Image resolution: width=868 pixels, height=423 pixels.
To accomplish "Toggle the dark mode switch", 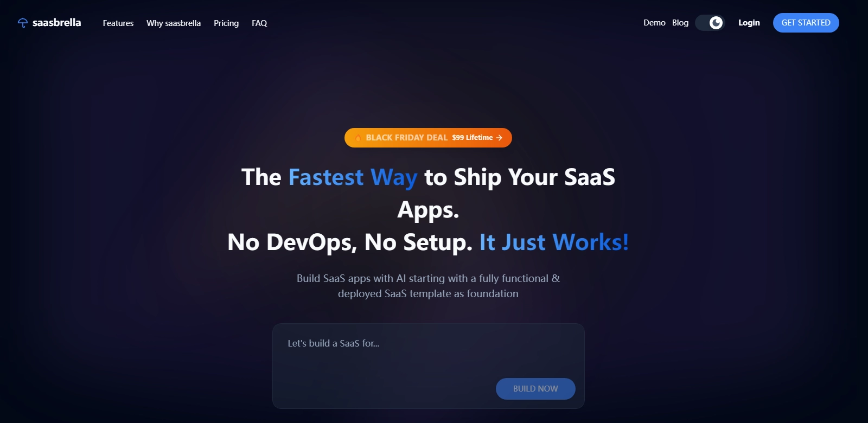I will tap(710, 23).
